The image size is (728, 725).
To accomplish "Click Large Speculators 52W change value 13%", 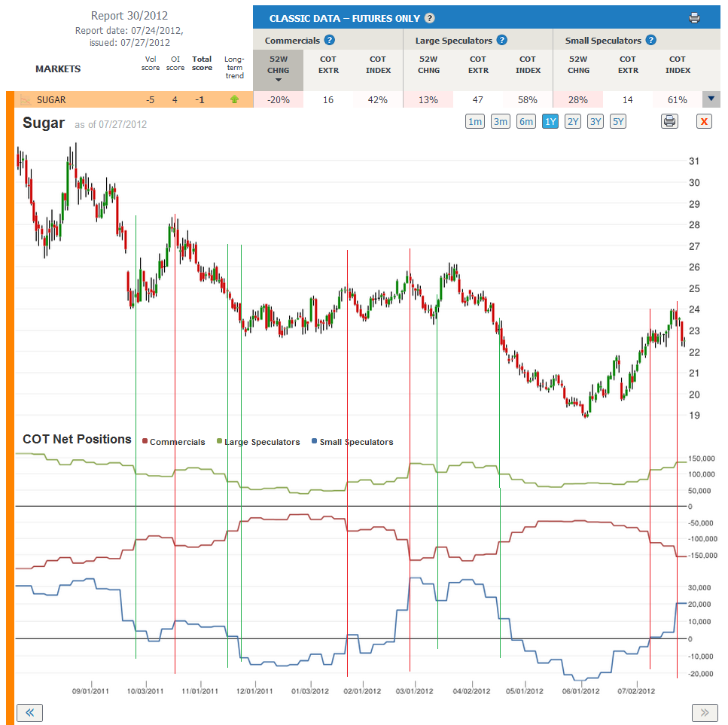I will [x=428, y=100].
